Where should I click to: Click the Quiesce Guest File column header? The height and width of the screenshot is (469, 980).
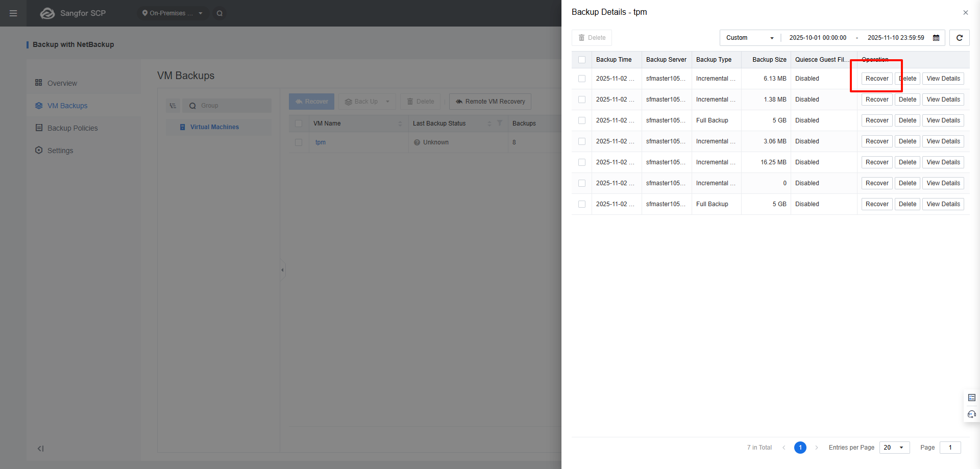pyautogui.click(x=824, y=60)
